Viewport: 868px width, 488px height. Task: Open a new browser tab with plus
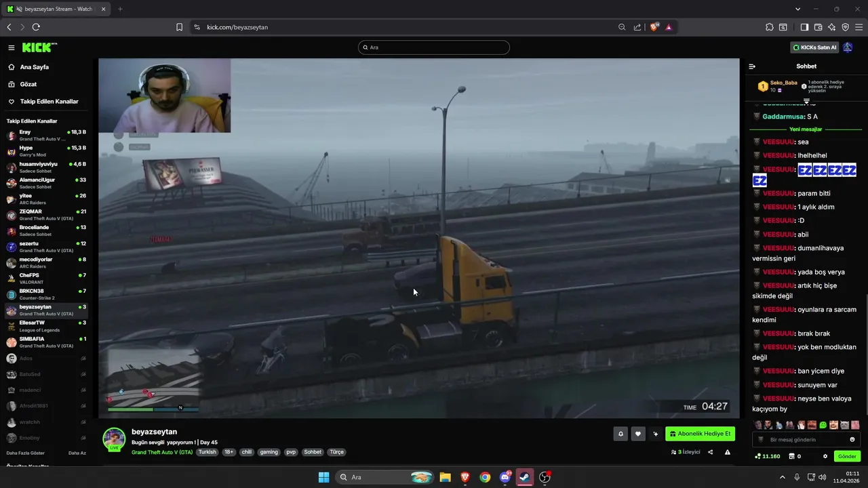click(x=120, y=9)
